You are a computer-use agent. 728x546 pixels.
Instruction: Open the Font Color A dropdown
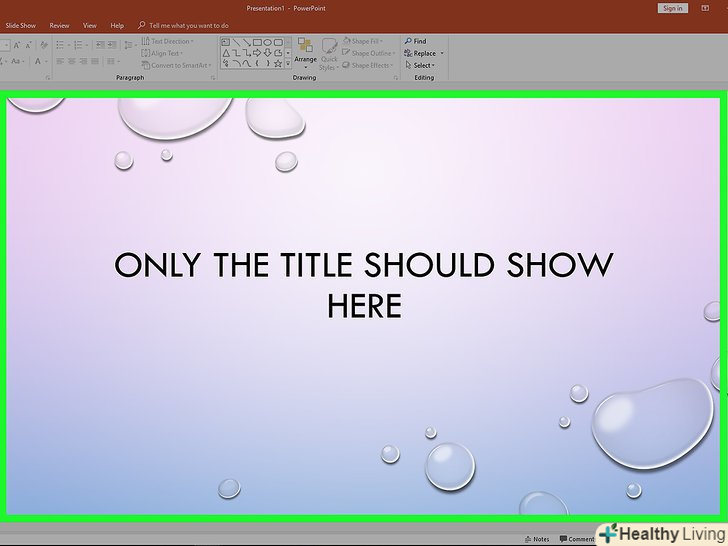click(41, 61)
